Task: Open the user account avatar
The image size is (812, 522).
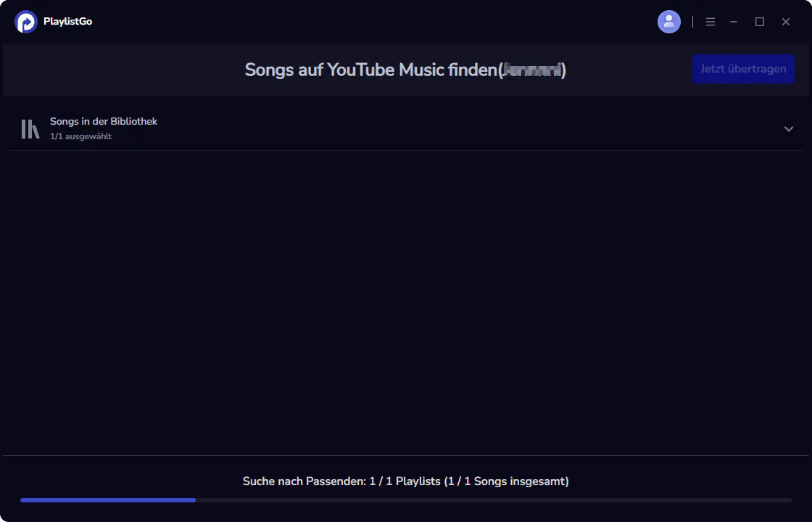Action: click(x=669, y=22)
